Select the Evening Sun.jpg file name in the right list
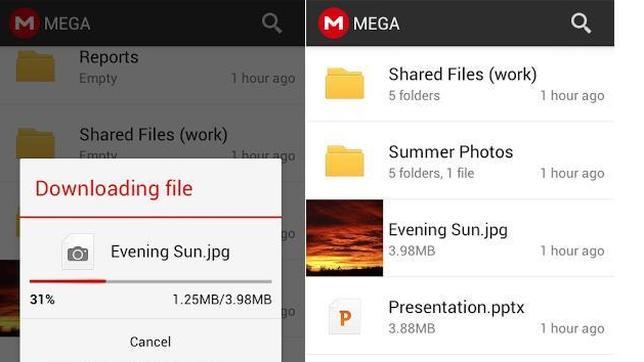The height and width of the screenshot is (362, 644). (448, 230)
